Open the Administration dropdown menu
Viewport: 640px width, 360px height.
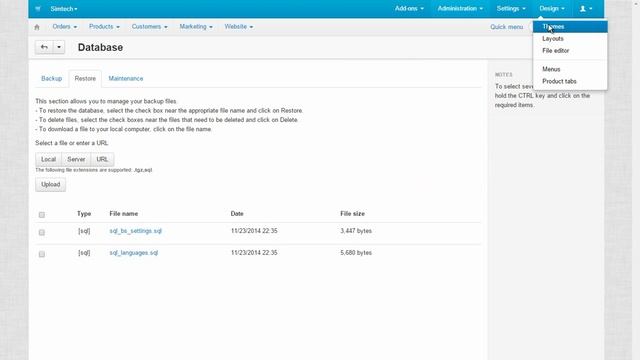point(460,9)
